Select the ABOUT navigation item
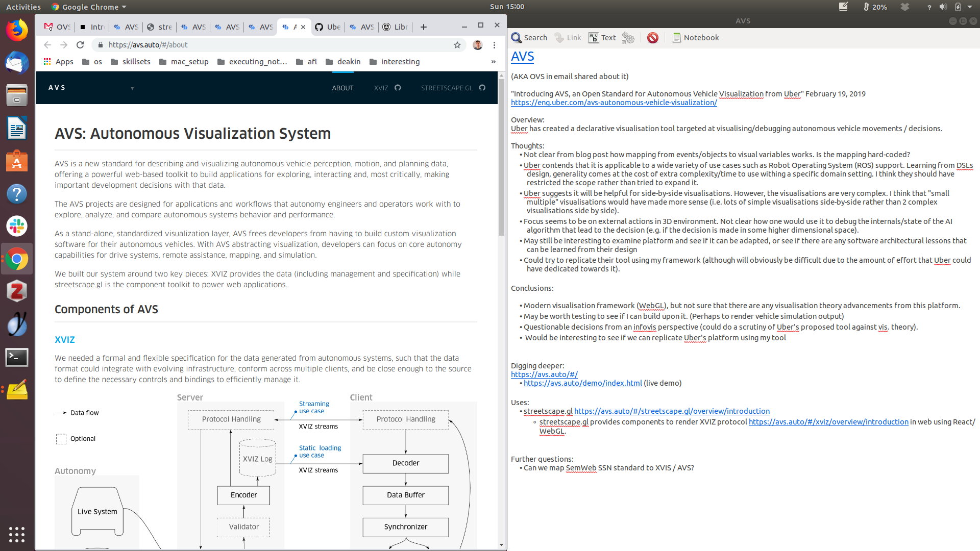Image resolution: width=980 pixels, height=551 pixels. click(x=342, y=88)
